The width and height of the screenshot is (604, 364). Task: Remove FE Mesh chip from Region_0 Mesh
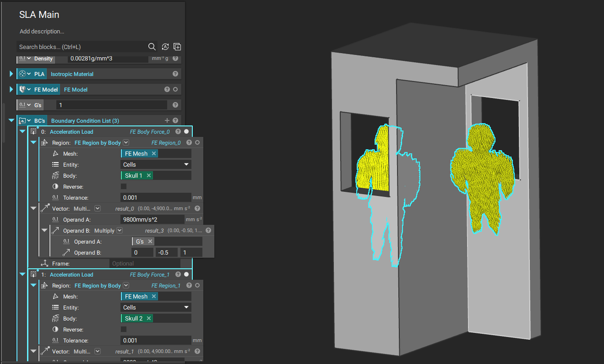(x=154, y=153)
